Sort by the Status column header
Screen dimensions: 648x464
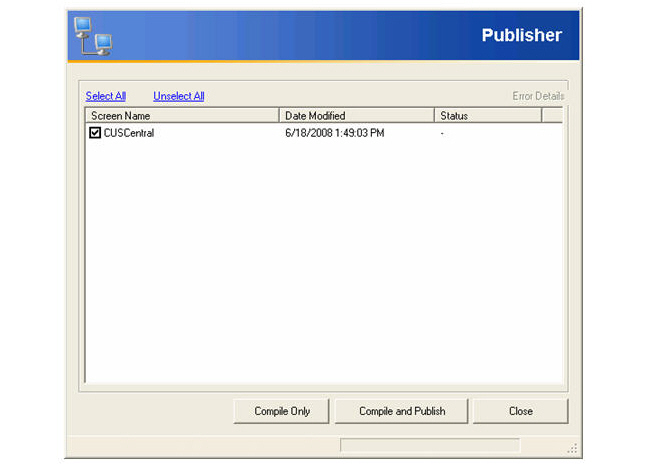488,116
